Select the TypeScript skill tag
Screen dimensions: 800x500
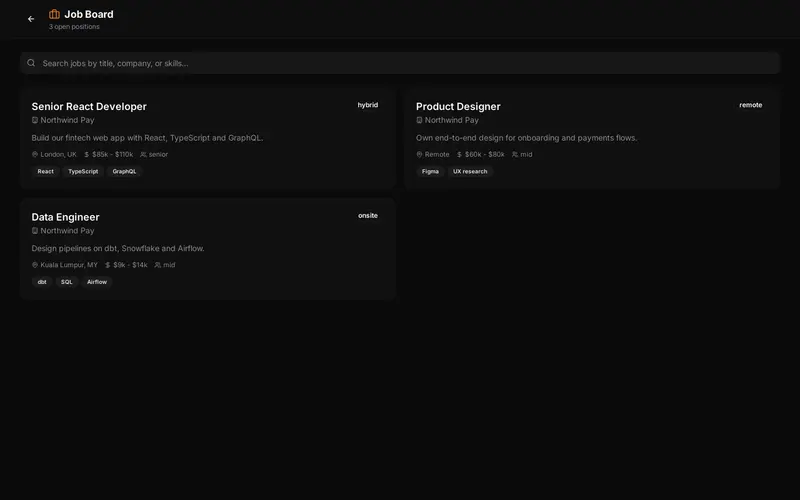pyautogui.click(x=83, y=171)
